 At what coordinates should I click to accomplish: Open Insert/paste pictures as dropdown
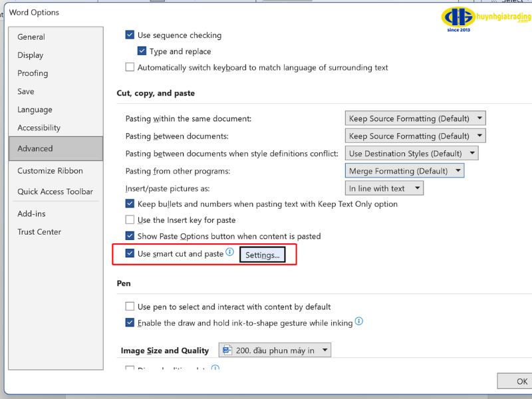384,188
